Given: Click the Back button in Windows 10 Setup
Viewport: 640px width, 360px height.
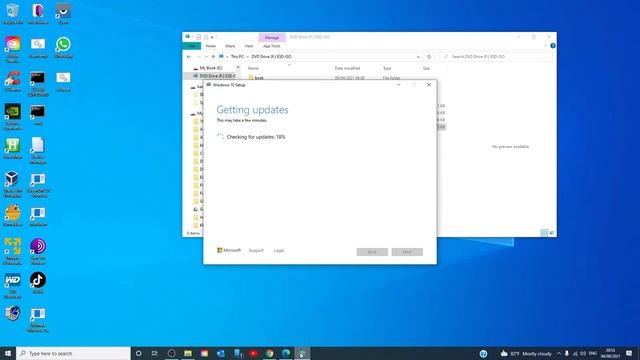Looking at the screenshot, I should point(372,252).
